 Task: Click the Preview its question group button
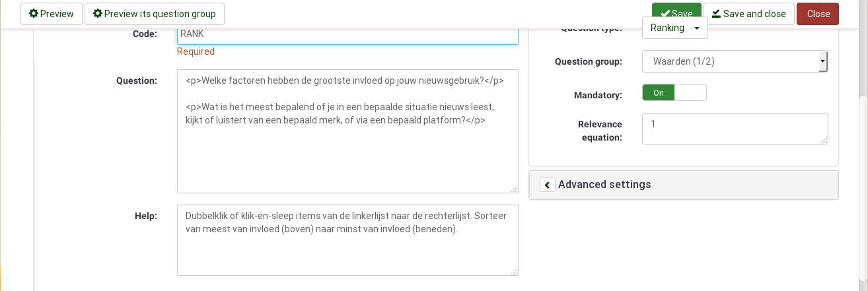[154, 14]
